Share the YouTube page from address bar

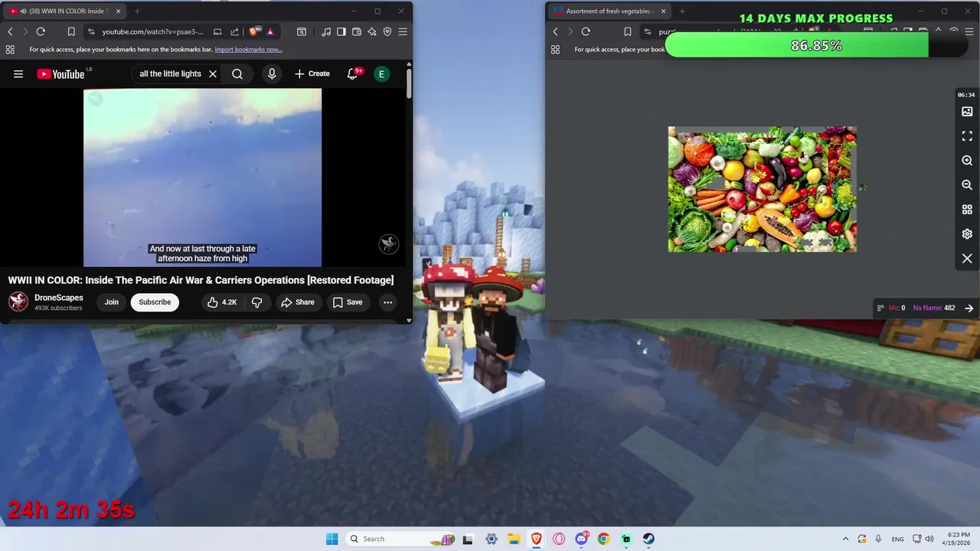[x=235, y=31]
